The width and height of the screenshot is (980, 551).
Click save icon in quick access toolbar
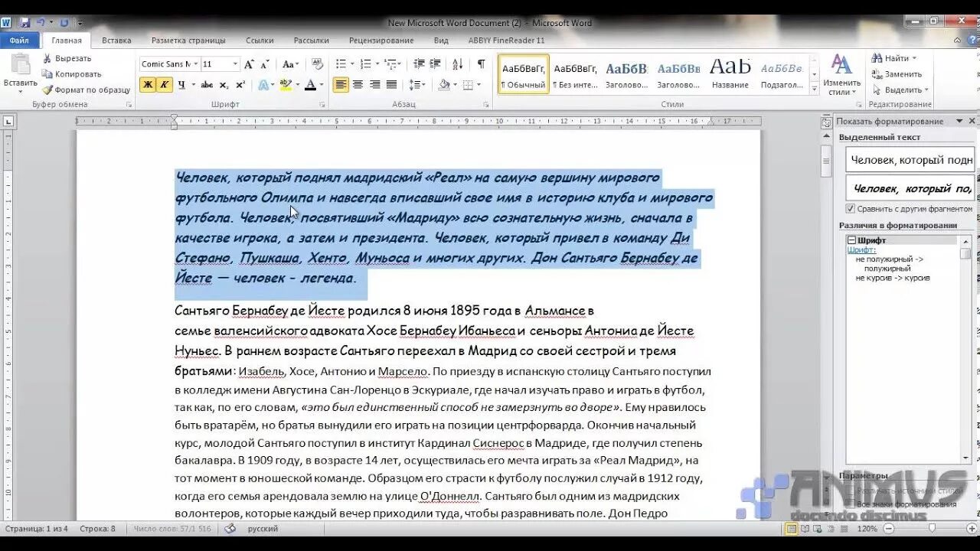[x=25, y=23]
